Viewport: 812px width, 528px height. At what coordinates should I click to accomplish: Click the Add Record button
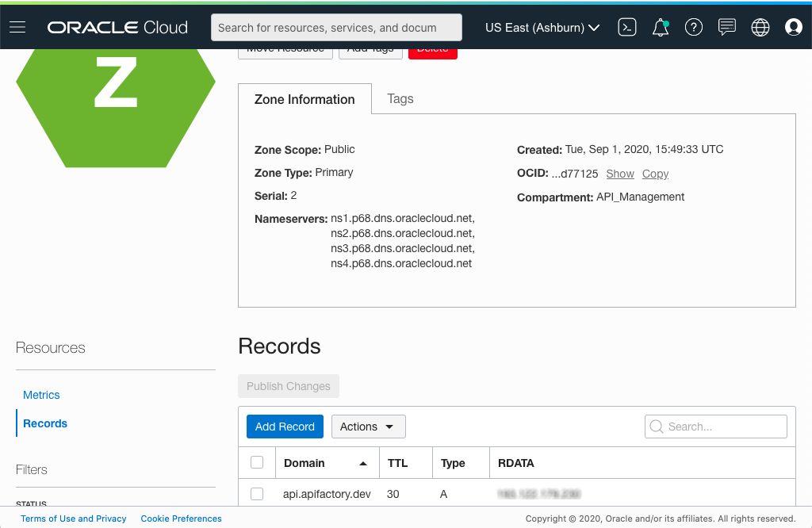click(x=285, y=426)
